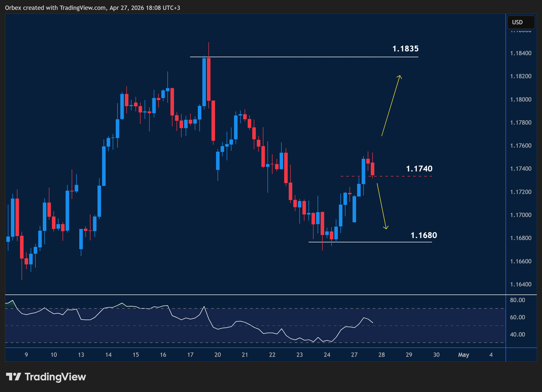
Task: Open the USD price scale menu
Action: 521,22
